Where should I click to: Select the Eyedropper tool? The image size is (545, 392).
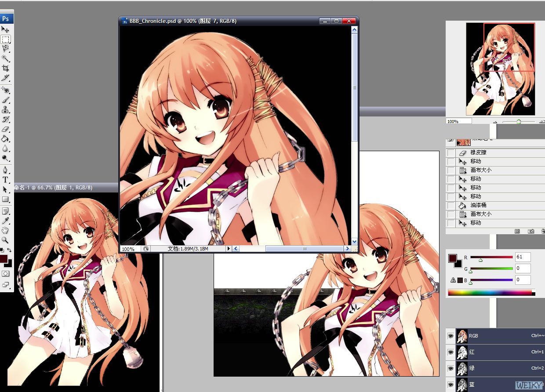(x=6, y=221)
